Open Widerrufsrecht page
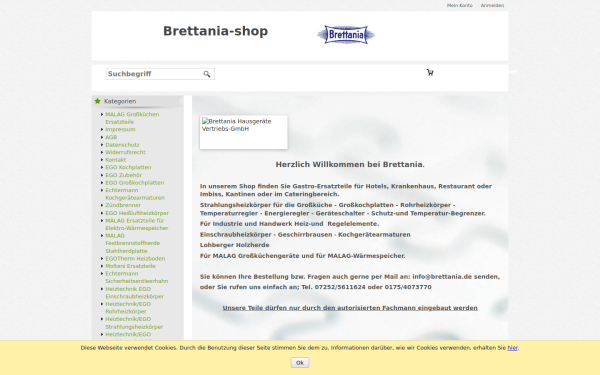The width and height of the screenshot is (600, 375). click(125, 152)
